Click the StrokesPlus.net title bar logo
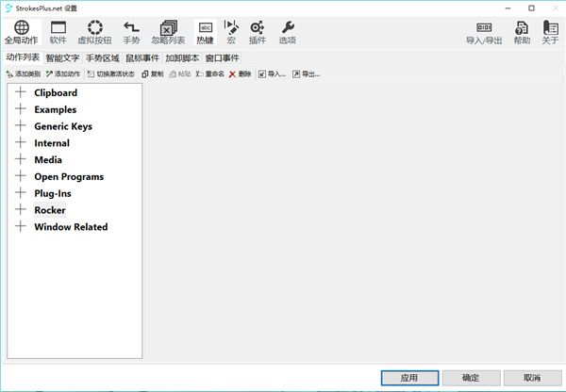566x392 pixels. [8, 8]
